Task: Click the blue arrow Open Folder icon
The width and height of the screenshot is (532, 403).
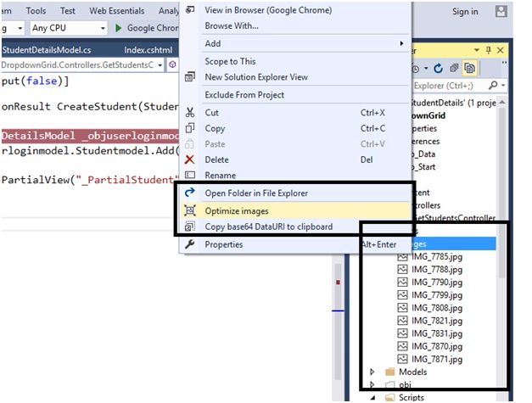Action: pyautogui.click(x=190, y=193)
